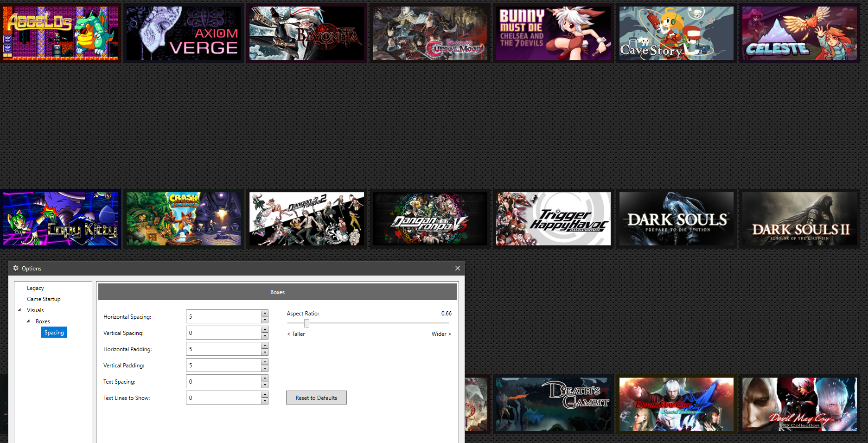This screenshot has height=443, width=868.
Task: Select the Trigger Happy Havoc game box
Action: [553, 218]
